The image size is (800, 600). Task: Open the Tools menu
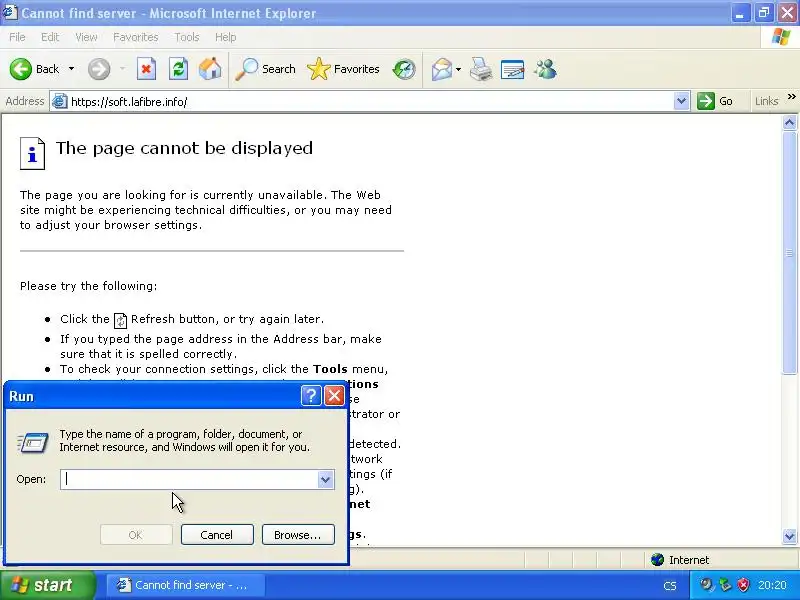(187, 37)
